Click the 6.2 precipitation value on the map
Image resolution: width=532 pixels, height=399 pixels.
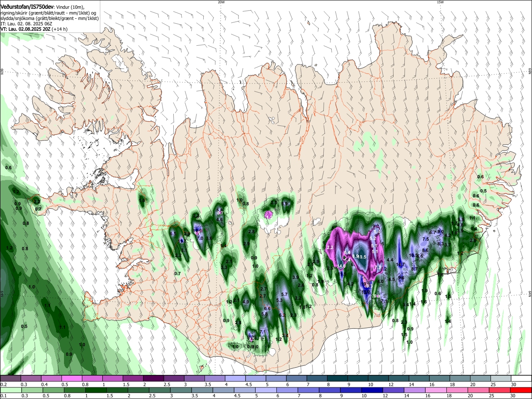pyautogui.click(x=282, y=315)
